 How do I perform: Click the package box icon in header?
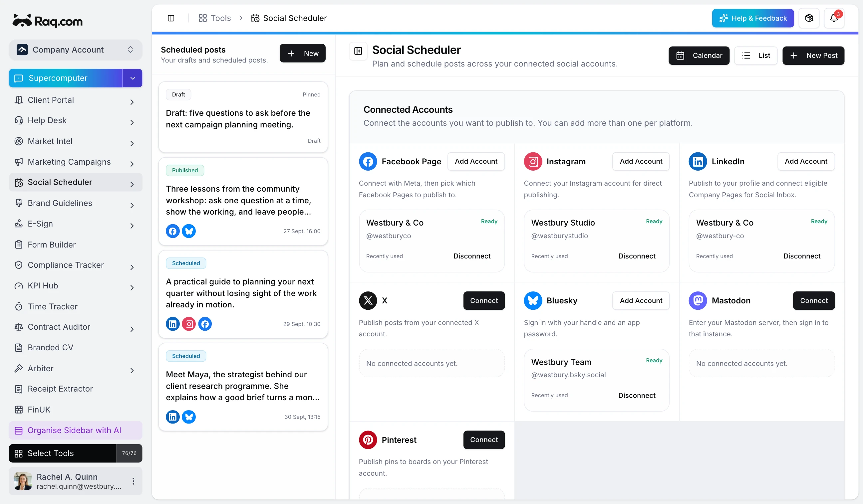tap(809, 18)
